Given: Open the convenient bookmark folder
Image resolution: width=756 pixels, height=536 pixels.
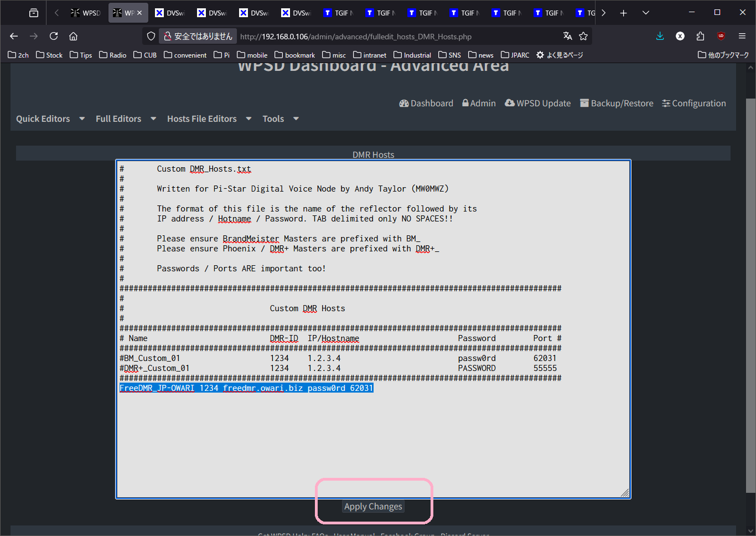Looking at the screenshot, I should point(185,55).
